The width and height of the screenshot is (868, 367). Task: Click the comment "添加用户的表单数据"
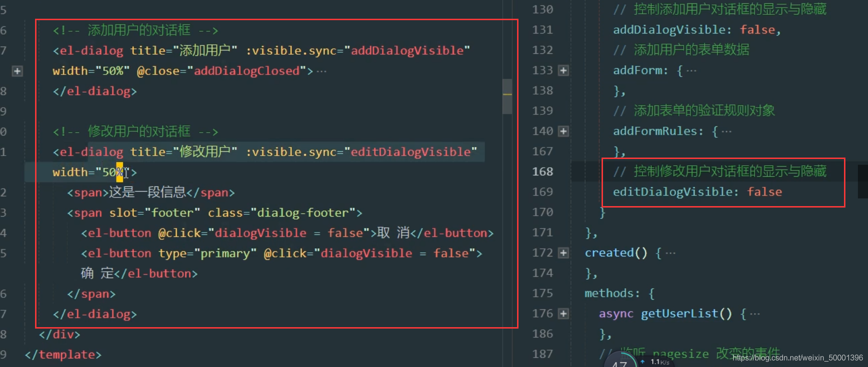tap(681, 50)
